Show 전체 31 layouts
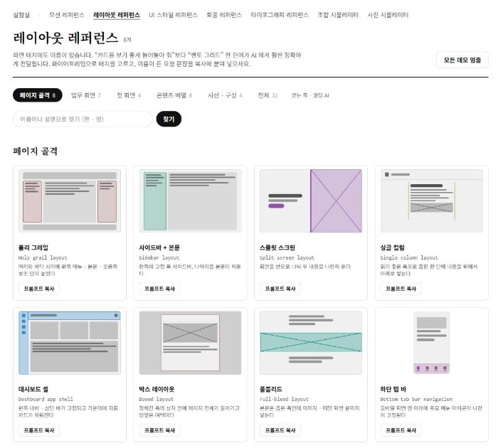498x448 pixels. pos(267,95)
